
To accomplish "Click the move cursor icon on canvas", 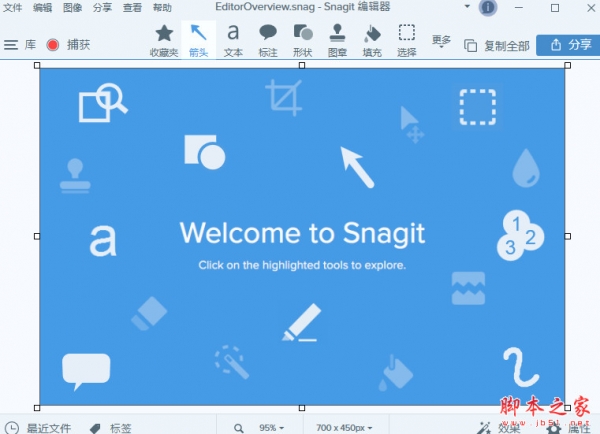I will 412,125.
